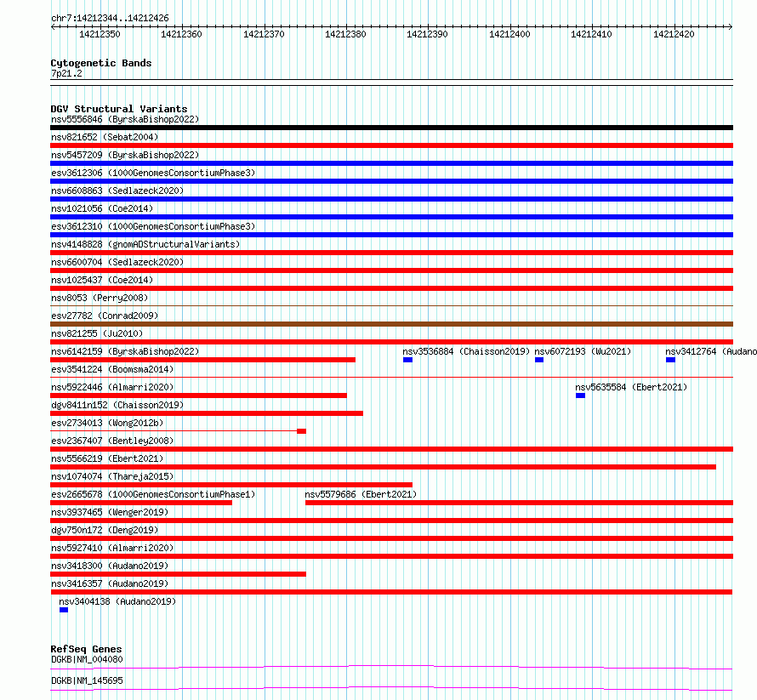757x700 pixels.
Task: Open variant nsv5556846 (ByrskaBishop2022) label
Action: 125,119
